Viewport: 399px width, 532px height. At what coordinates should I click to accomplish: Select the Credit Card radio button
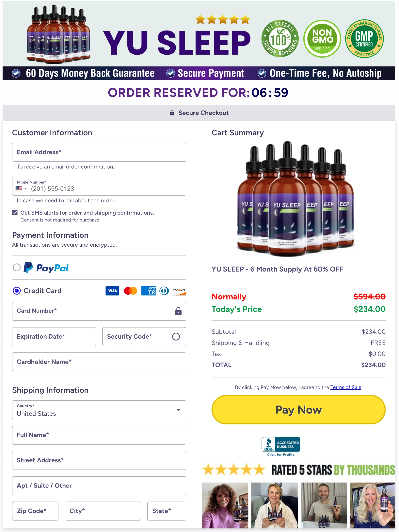tap(17, 291)
